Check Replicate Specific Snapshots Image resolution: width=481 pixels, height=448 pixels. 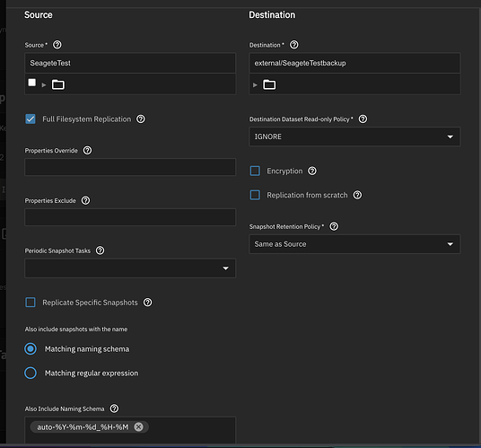(31, 303)
